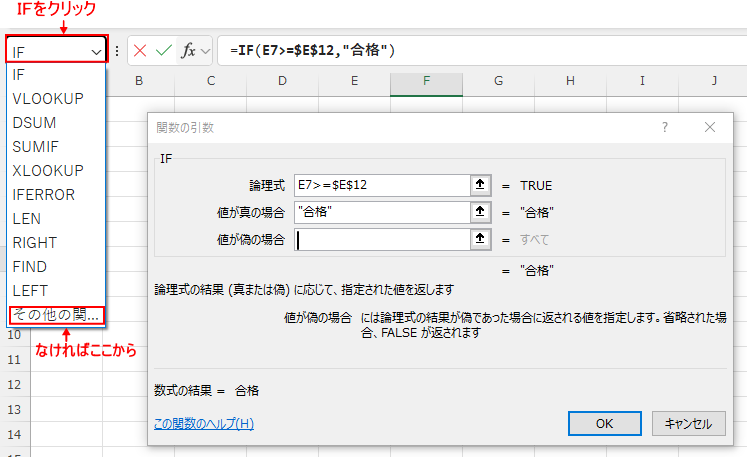
Task: Click the empty 値が偽の場合 input field
Action: [382, 239]
